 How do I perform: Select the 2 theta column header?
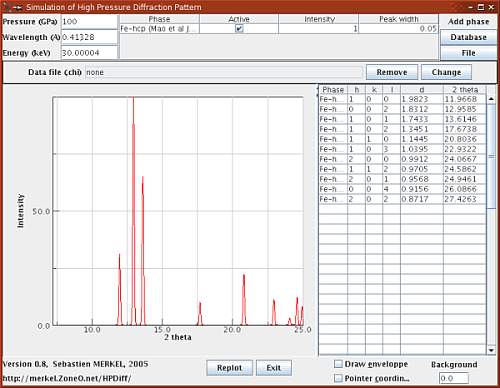(x=465, y=89)
